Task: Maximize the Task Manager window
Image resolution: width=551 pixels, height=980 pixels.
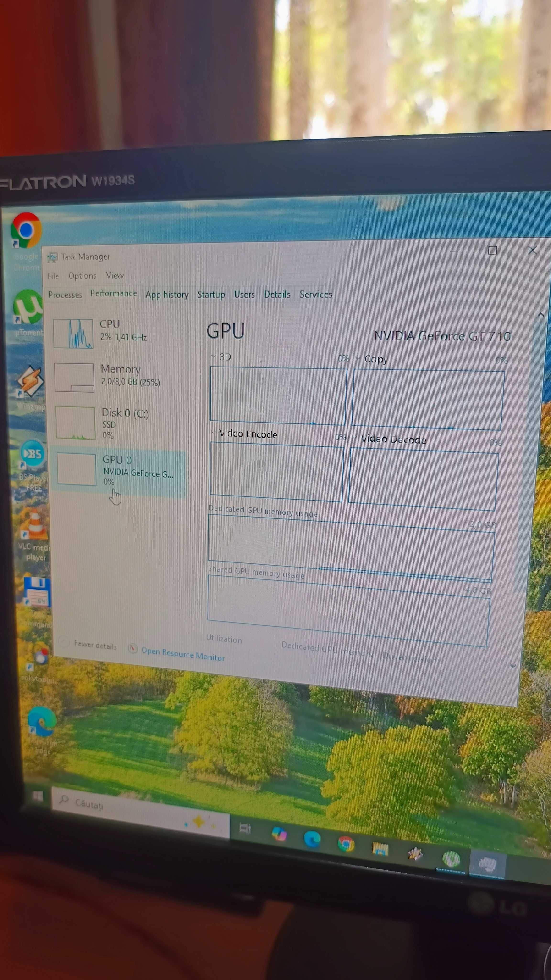Action: pyautogui.click(x=492, y=250)
